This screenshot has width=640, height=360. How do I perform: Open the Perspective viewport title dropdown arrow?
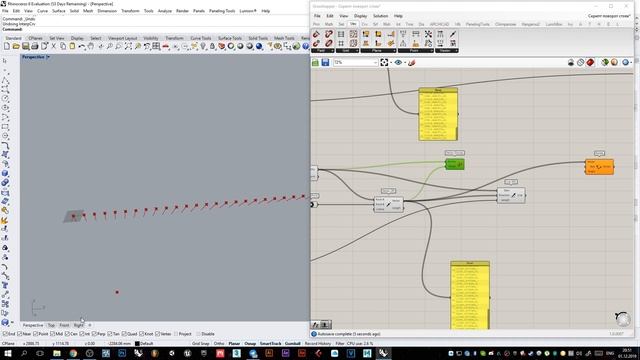click(x=48, y=57)
